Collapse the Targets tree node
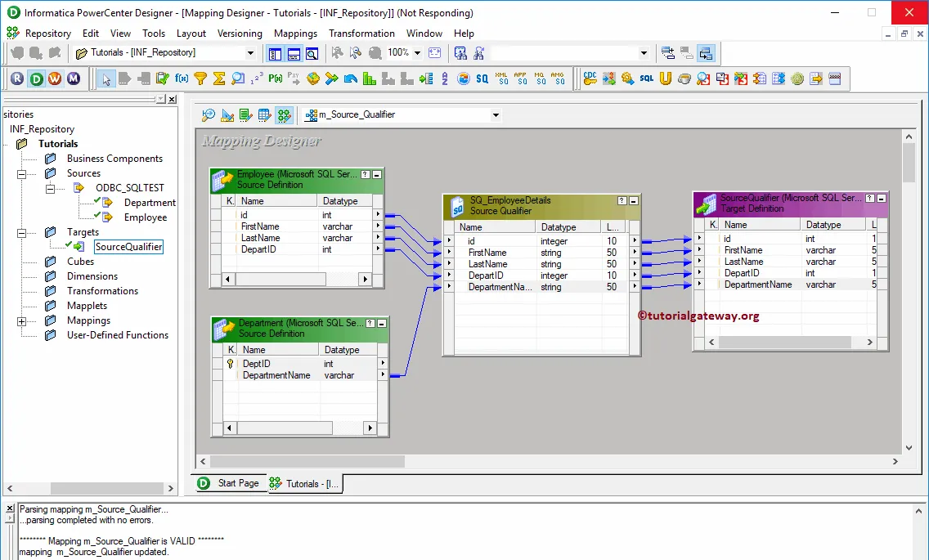Viewport: 929px width, 560px height. [x=22, y=233]
